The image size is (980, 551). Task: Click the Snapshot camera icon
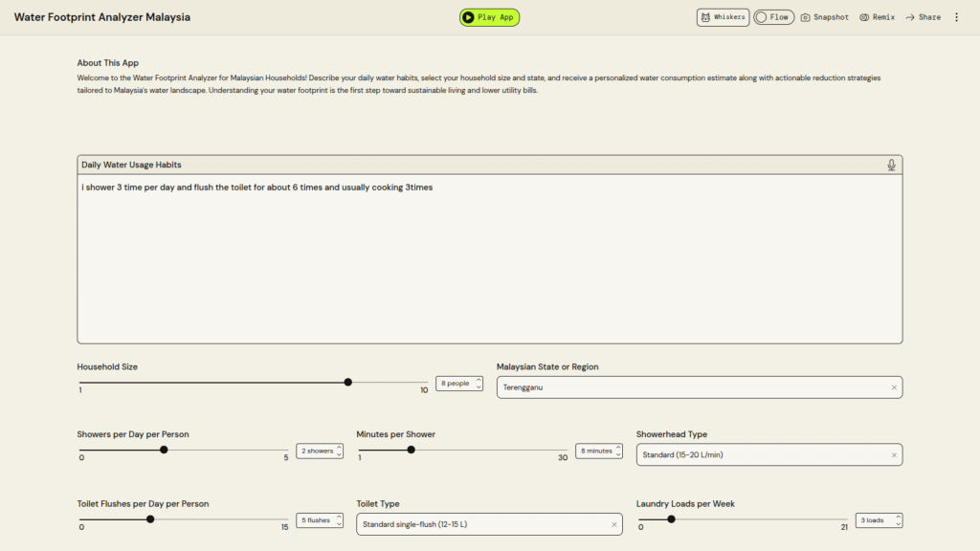click(806, 17)
